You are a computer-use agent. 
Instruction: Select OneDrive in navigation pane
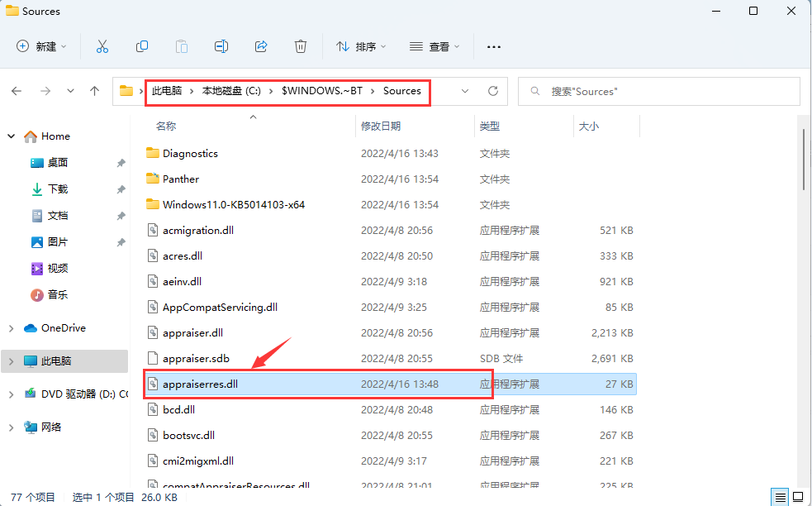tap(55, 328)
